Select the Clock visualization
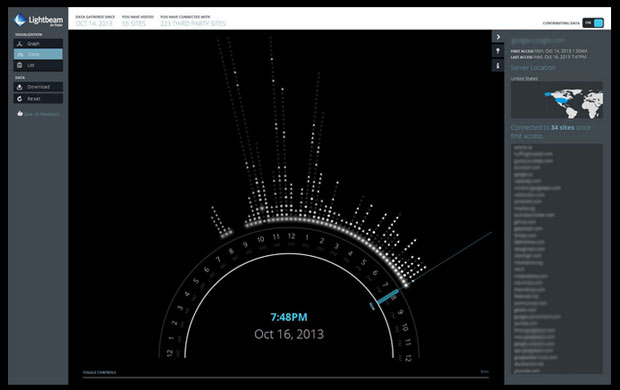Screen dimensions: 620x390 [x=38, y=54]
